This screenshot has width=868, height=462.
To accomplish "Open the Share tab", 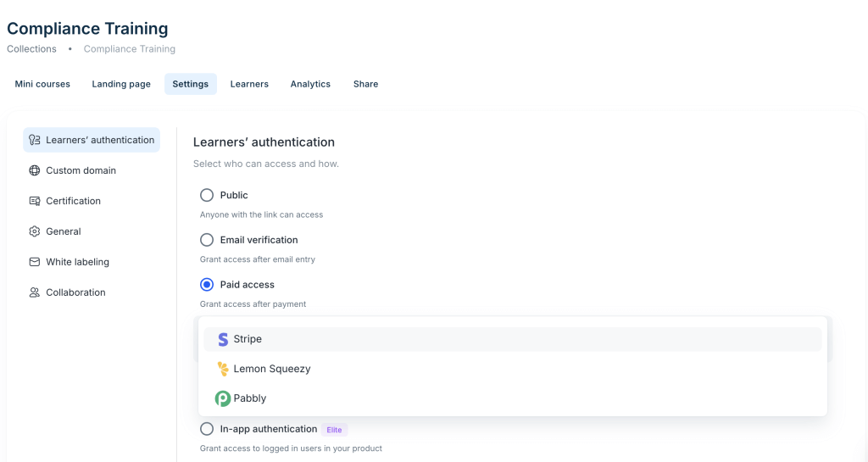I will 365,84.
